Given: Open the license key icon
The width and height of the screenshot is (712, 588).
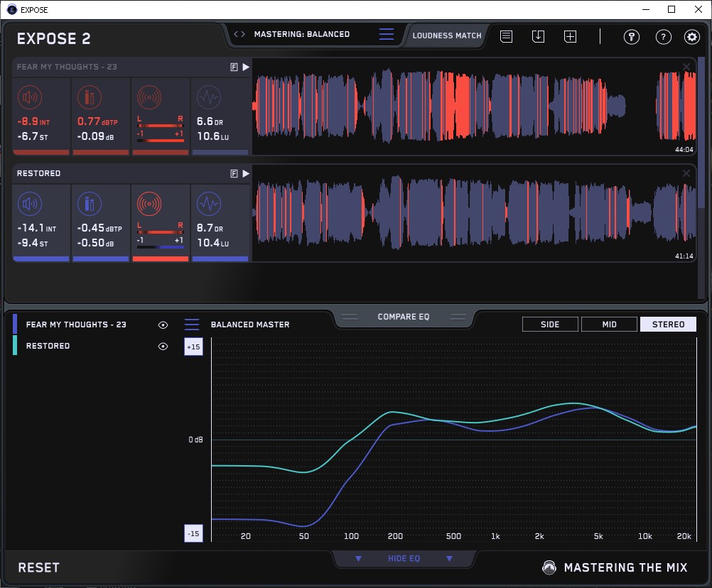Looking at the screenshot, I should pos(632,37).
